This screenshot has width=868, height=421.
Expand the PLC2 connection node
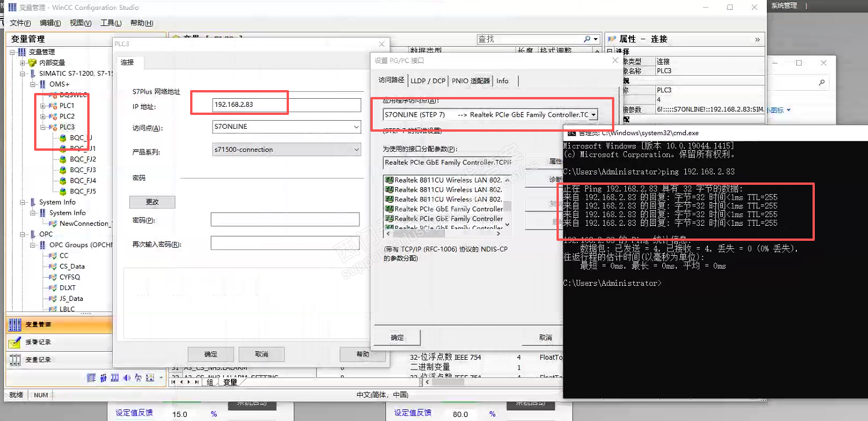(43, 116)
